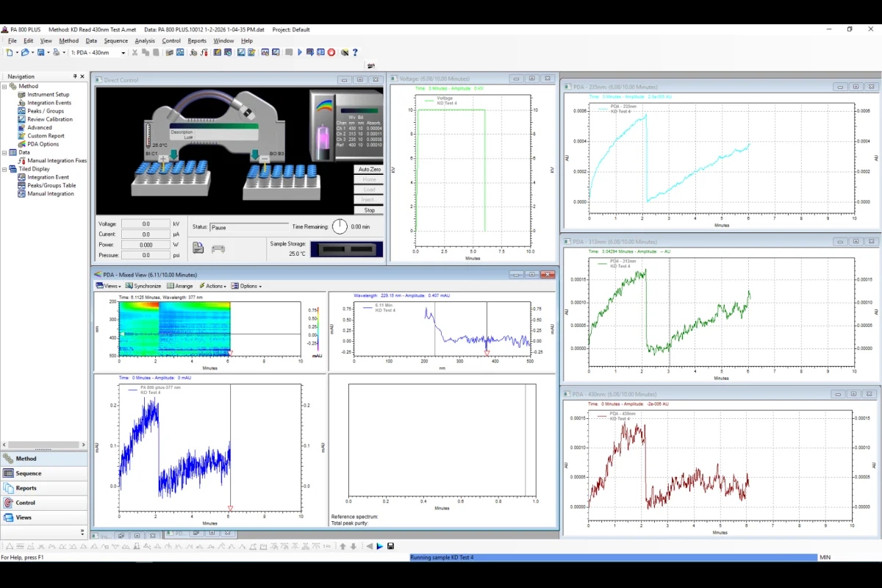The width and height of the screenshot is (882, 588).
Task: Select Integration Events in the Method tree
Action: click(x=49, y=103)
